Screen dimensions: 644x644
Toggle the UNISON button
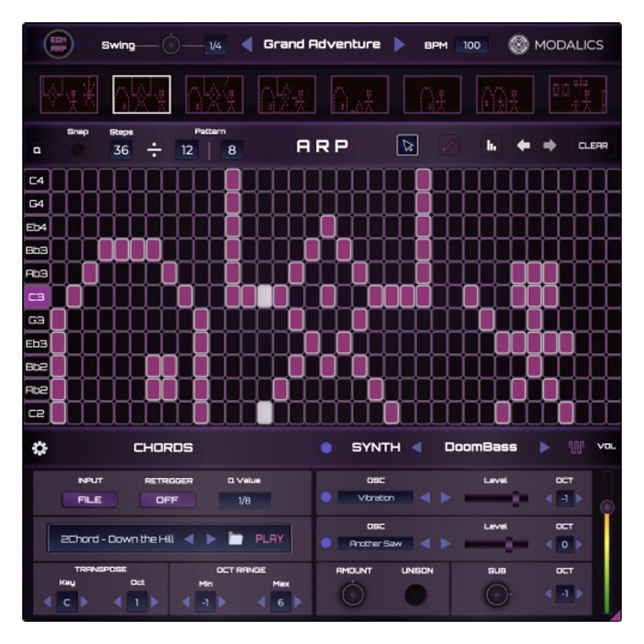point(416,595)
